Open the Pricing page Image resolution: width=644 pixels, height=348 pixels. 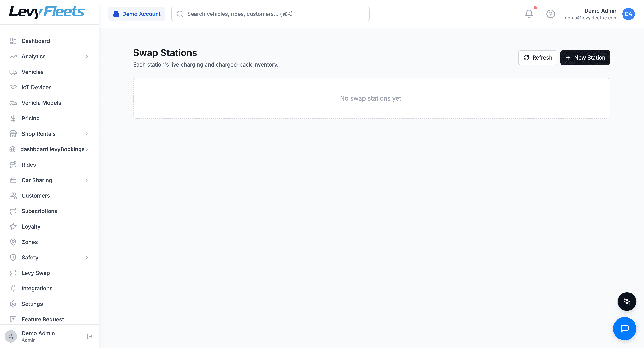pos(49,118)
